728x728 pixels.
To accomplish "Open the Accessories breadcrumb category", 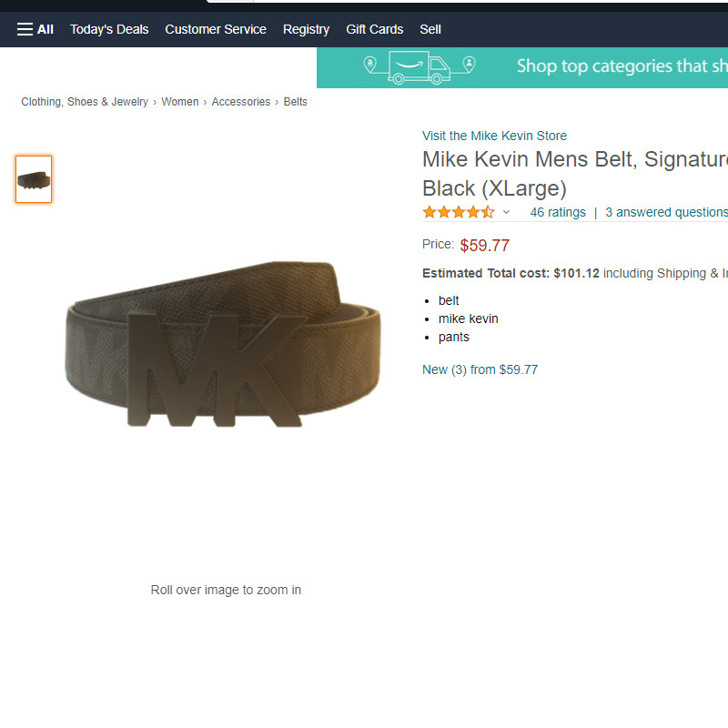I will [240, 102].
